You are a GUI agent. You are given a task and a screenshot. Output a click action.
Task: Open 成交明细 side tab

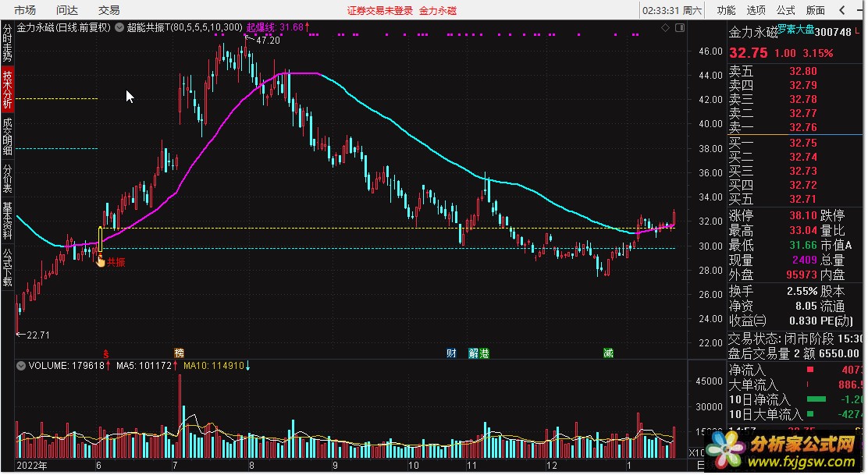click(x=7, y=136)
